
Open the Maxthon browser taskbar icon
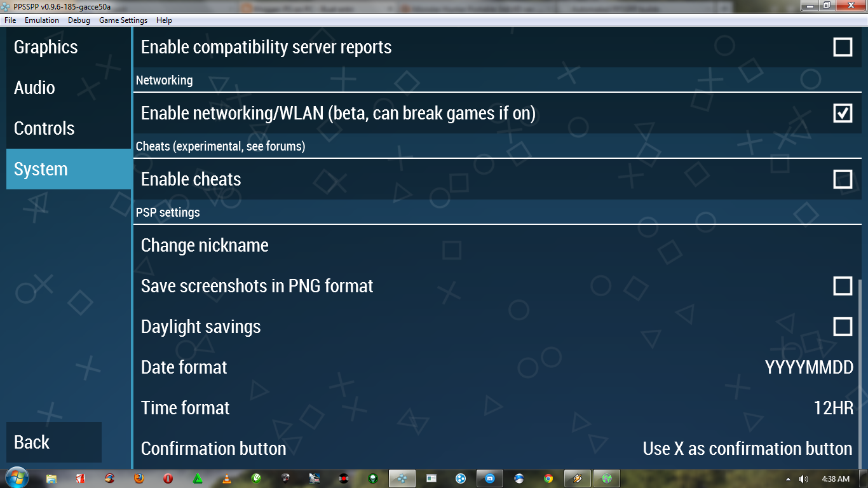(490, 478)
